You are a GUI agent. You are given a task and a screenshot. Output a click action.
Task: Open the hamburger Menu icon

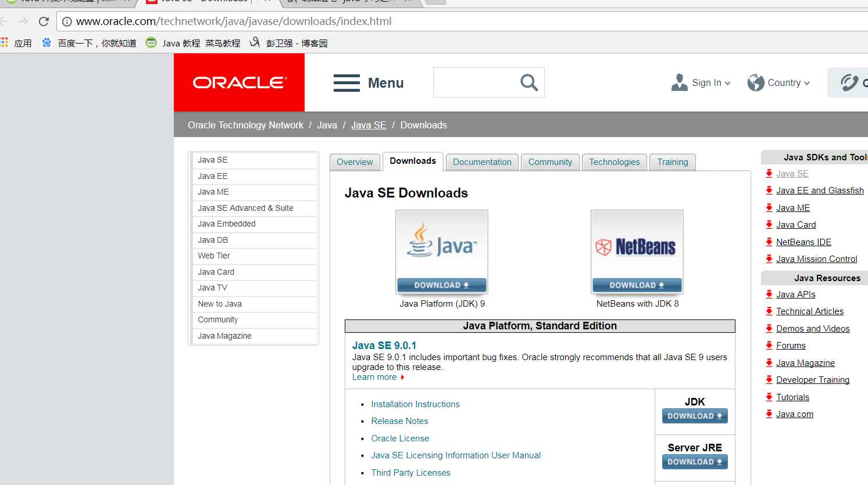coord(347,83)
